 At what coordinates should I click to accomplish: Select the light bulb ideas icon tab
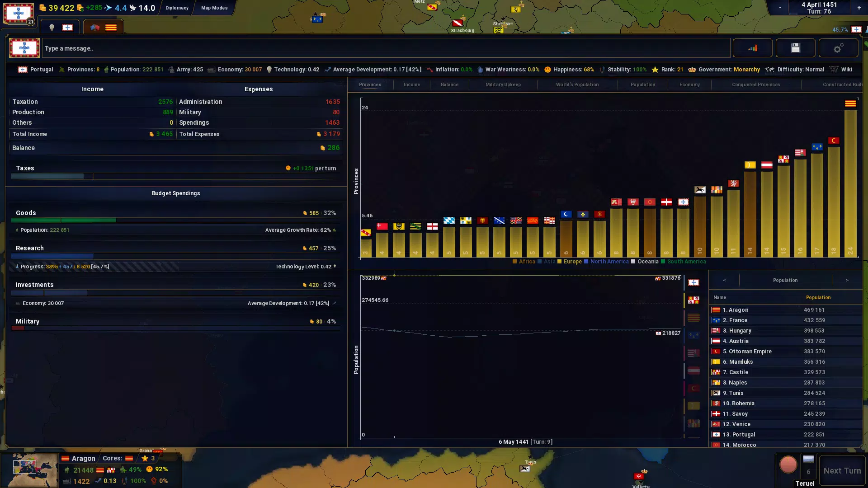point(52,27)
